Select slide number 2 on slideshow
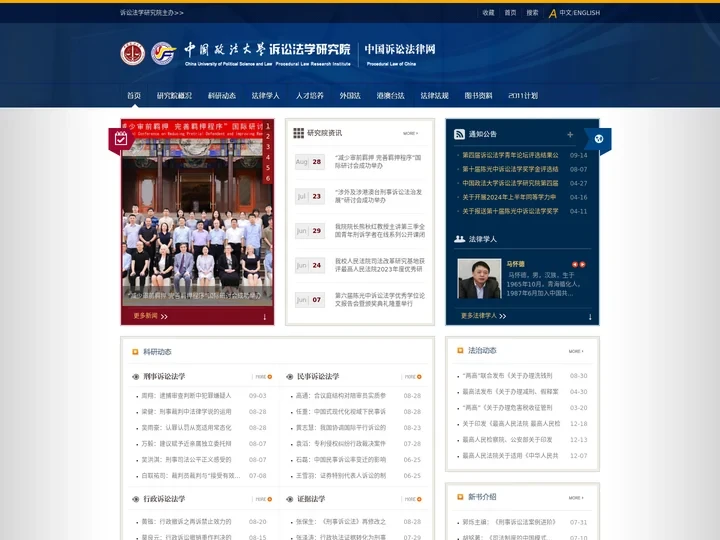This screenshot has height=540, width=720. click(268, 136)
